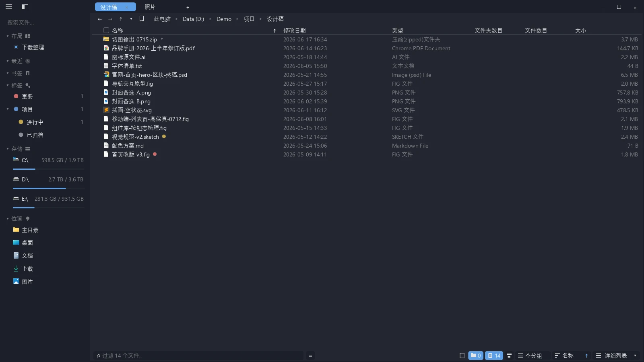
Task: Toggle the sidebar panel icon
Action: click(x=25, y=7)
